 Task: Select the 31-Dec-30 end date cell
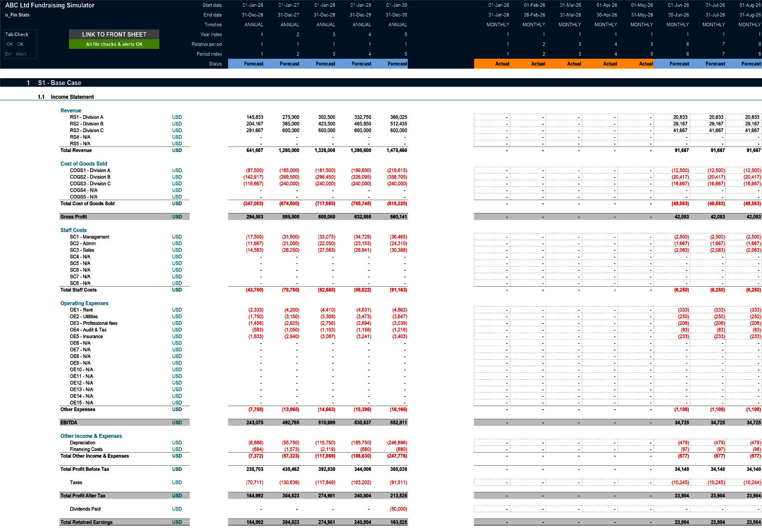pyautogui.click(x=396, y=15)
